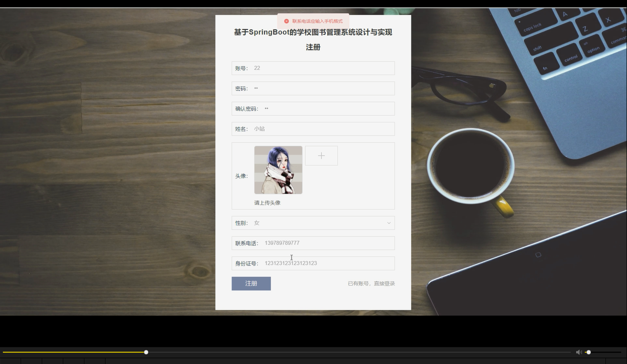Click the 姓名 name input field
Image resolution: width=627 pixels, height=364 pixels.
pyautogui.click(x=313, y=129)
